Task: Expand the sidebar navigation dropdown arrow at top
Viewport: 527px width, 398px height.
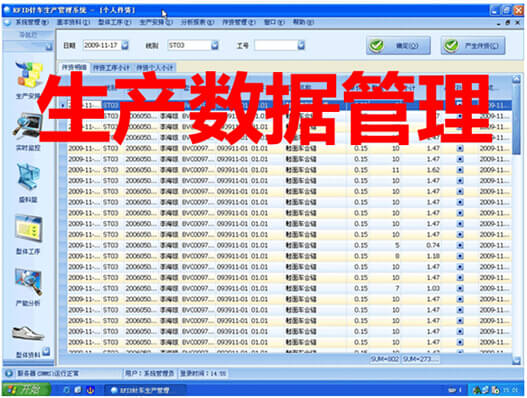Action: pyautogui.click(x=49, y=46)
